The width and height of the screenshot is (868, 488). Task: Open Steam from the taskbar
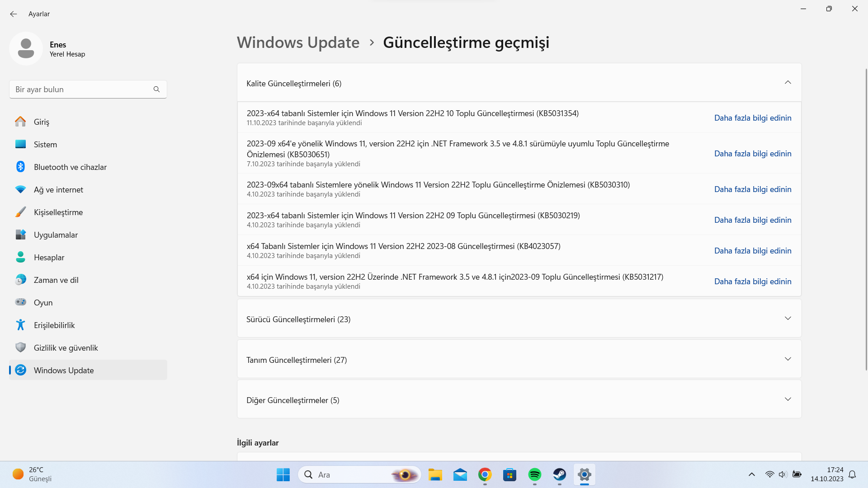[x=559, y=474]
